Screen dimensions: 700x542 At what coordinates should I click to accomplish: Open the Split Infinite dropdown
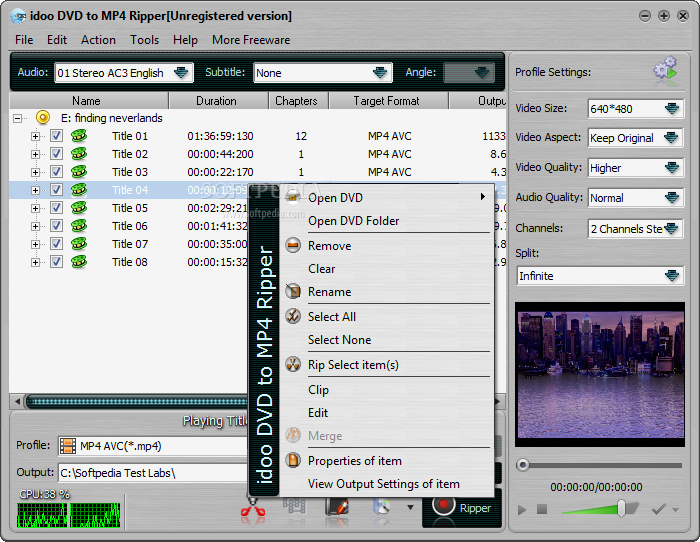point(671,275)
